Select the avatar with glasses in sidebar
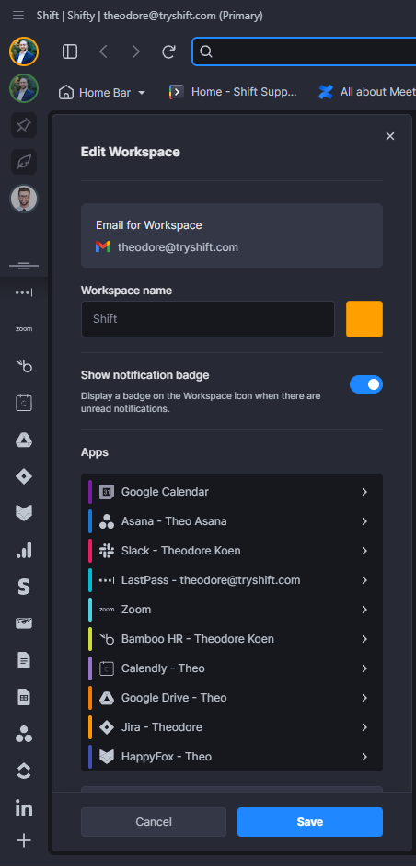 pos(24,199)
